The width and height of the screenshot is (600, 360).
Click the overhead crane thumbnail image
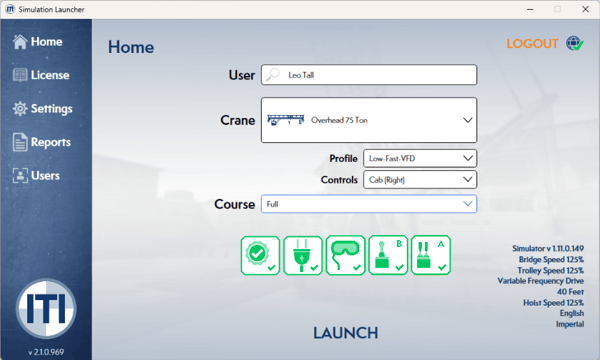[285, 120]
